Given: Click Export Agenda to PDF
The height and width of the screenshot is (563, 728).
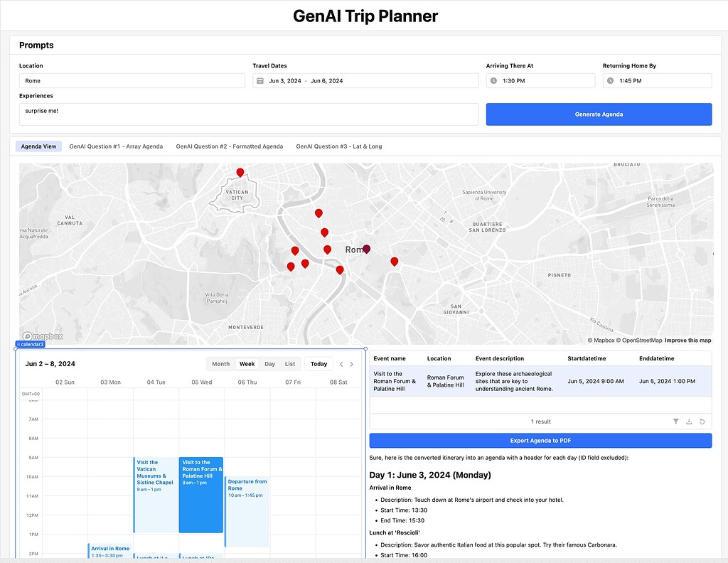Looking at the screenshot, I should (540, 440).
